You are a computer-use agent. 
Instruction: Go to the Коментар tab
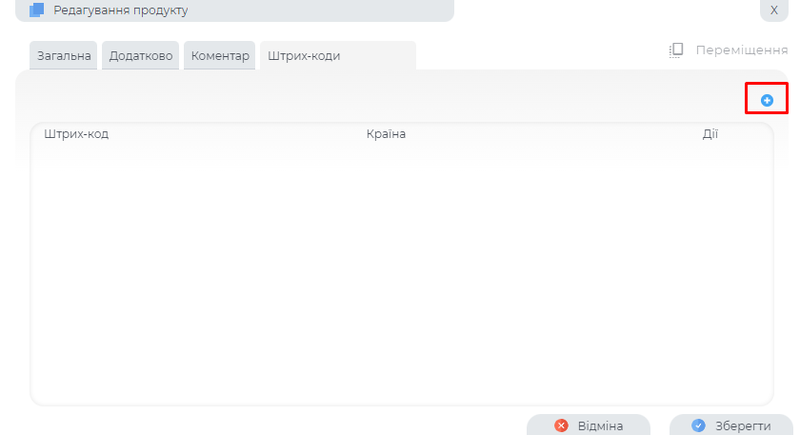pyautogui.click(x=219, y=56)
